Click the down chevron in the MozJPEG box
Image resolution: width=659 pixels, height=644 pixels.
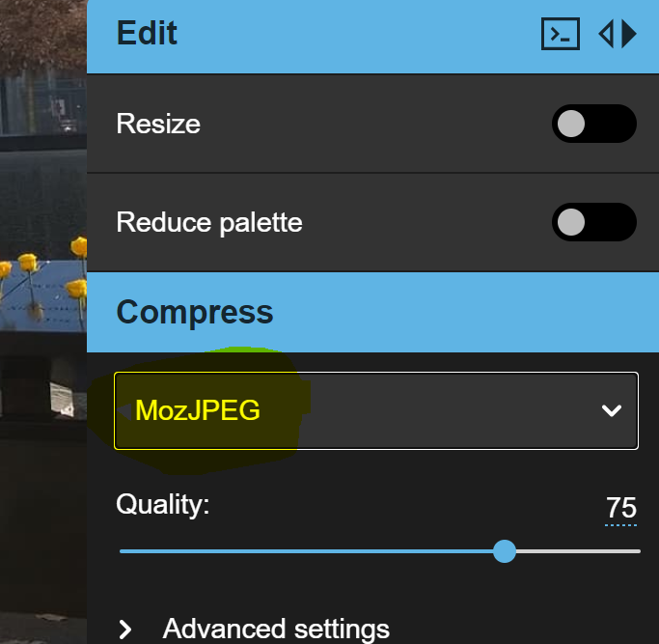tap(611, 410)
